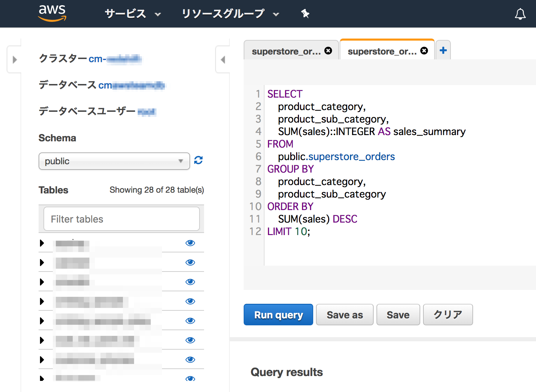Close the first superstore_or query tab

tap(328, 51)
